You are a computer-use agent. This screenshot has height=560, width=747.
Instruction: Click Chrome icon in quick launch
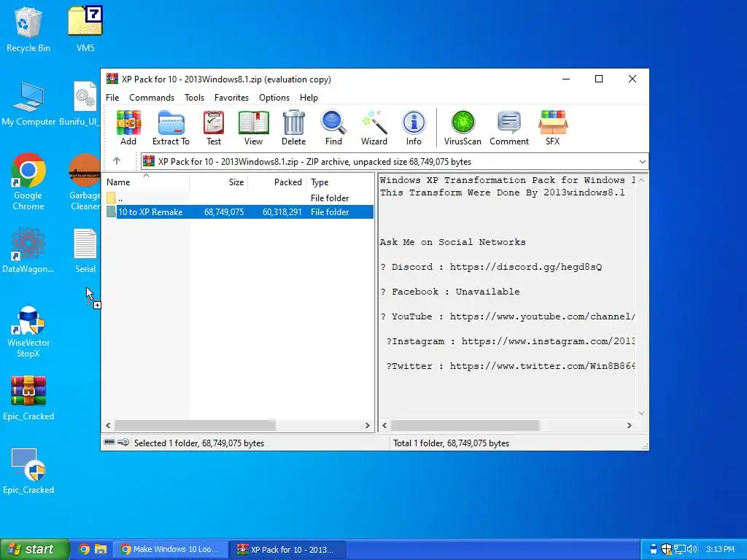(x=84, y=549)
